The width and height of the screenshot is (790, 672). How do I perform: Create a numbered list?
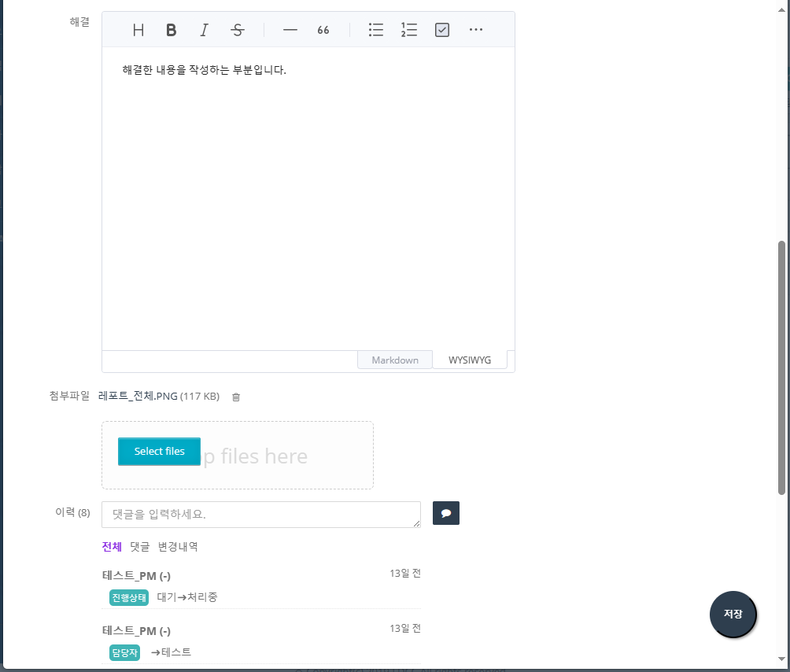coord(408,30)
